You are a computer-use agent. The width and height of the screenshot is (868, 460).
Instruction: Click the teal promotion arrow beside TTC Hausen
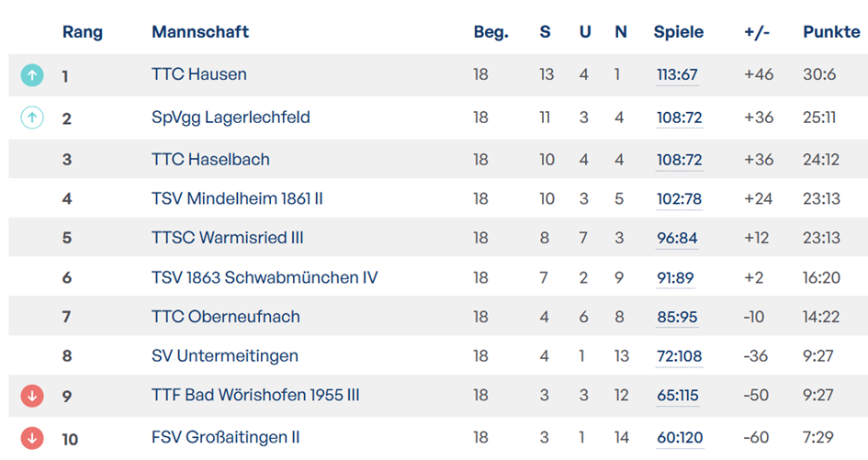tap(32, 75)
